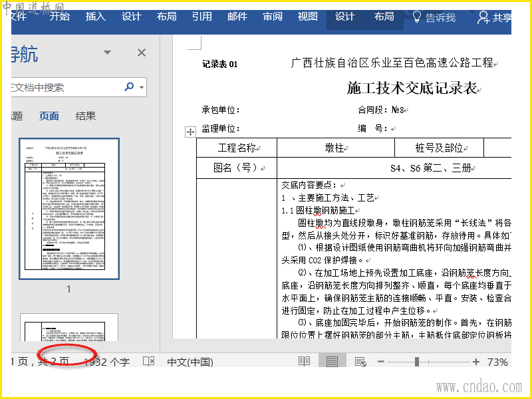
Task: Switch to Web Layout view
Action: pyautogui.click(x=360, y=362)
